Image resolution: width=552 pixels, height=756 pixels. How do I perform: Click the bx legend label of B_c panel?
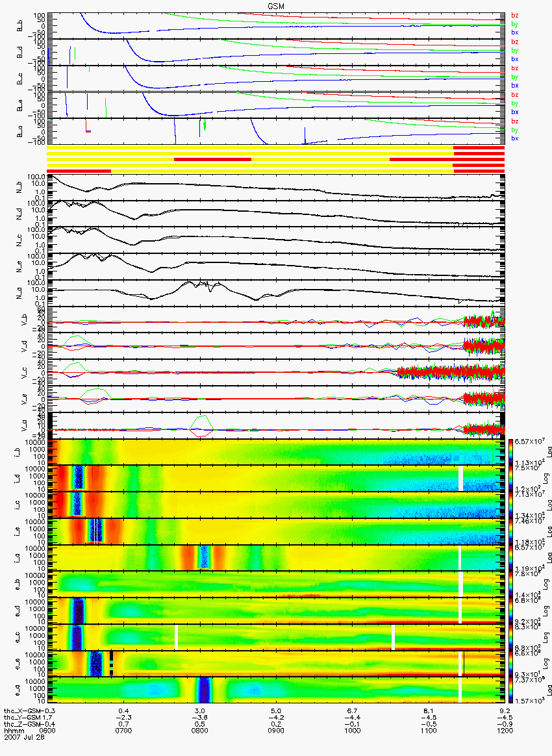click(515, 85)
